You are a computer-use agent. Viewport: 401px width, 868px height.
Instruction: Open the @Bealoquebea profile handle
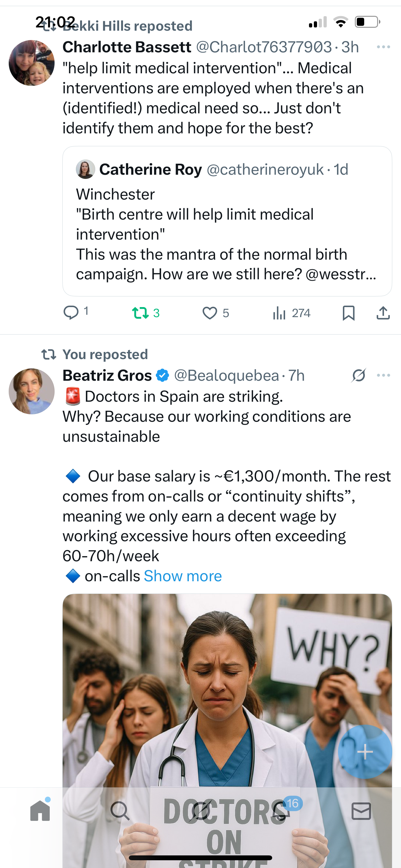tap(226, 375)
